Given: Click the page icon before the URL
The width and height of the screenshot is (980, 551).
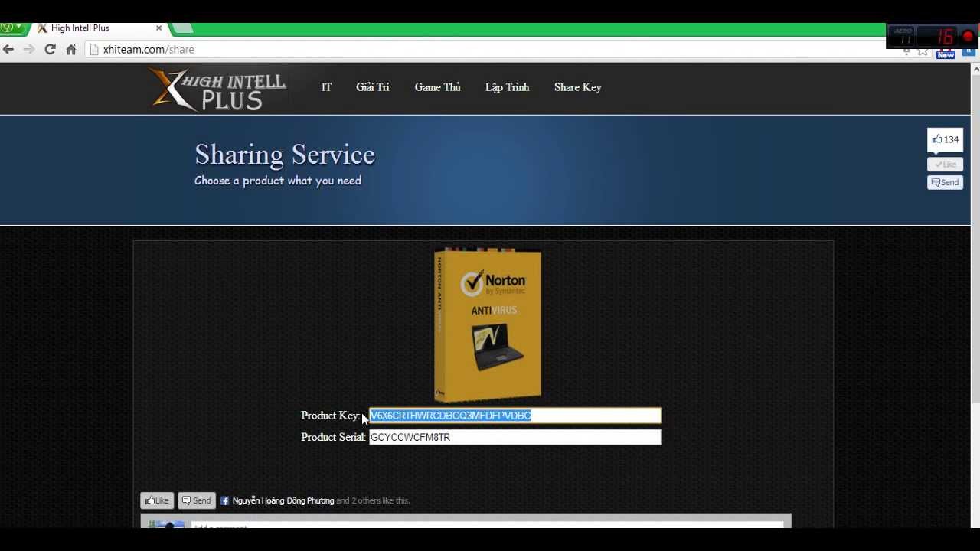Looking at the screenshot, I should pyautogui.click(x=94, y=49).
